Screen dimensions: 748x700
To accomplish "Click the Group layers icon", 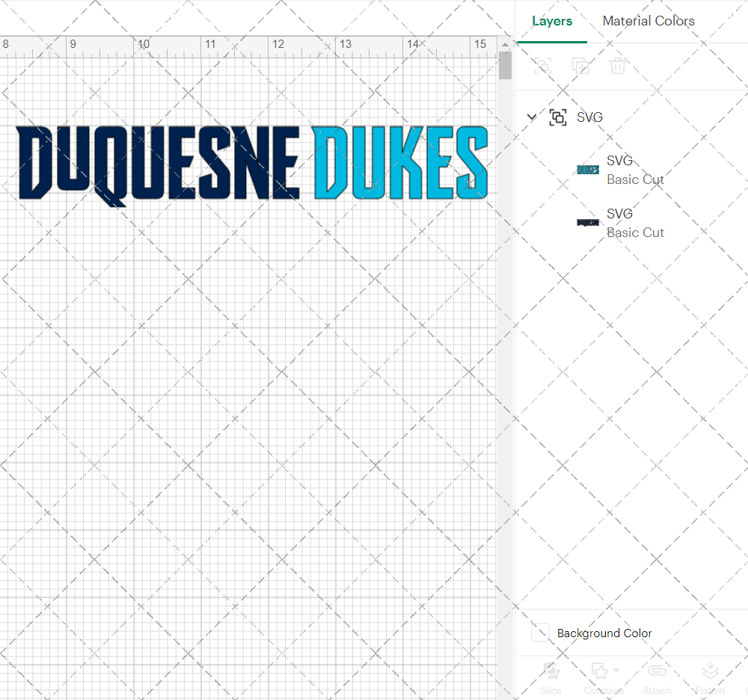I will pos(543,66).
